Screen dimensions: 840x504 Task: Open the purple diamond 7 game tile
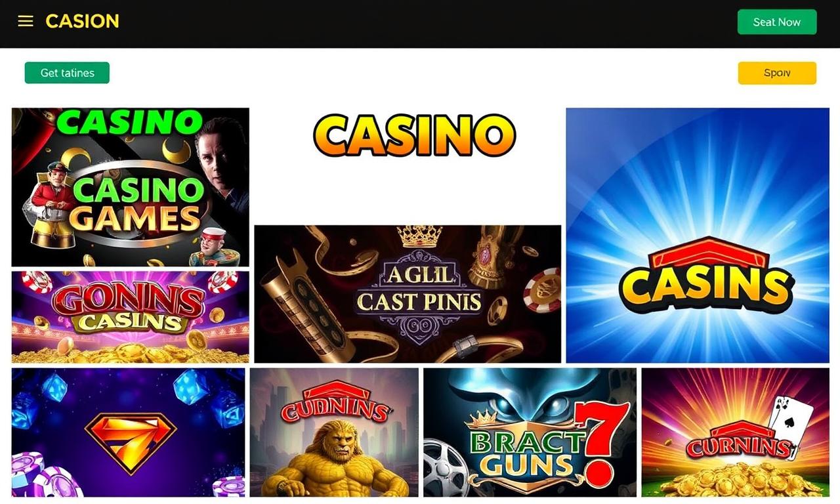click(129, 432)
